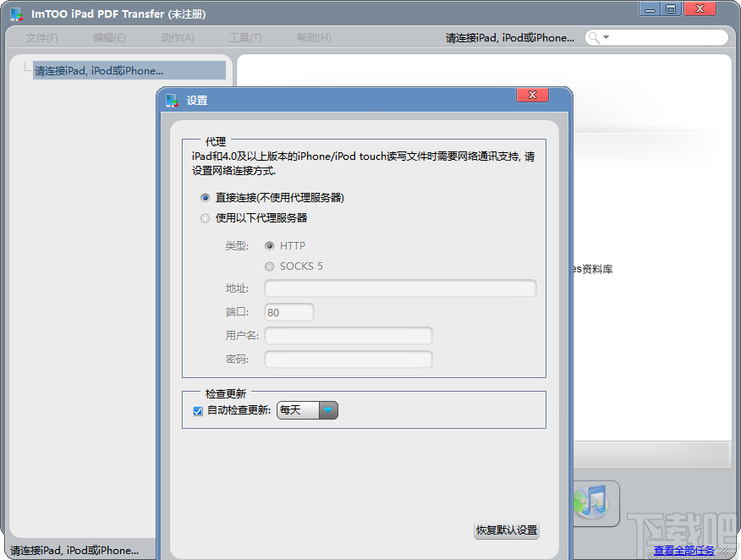Open the 动作 menu
This screenshot has width=741, height=560.
(x=177, y=37)
